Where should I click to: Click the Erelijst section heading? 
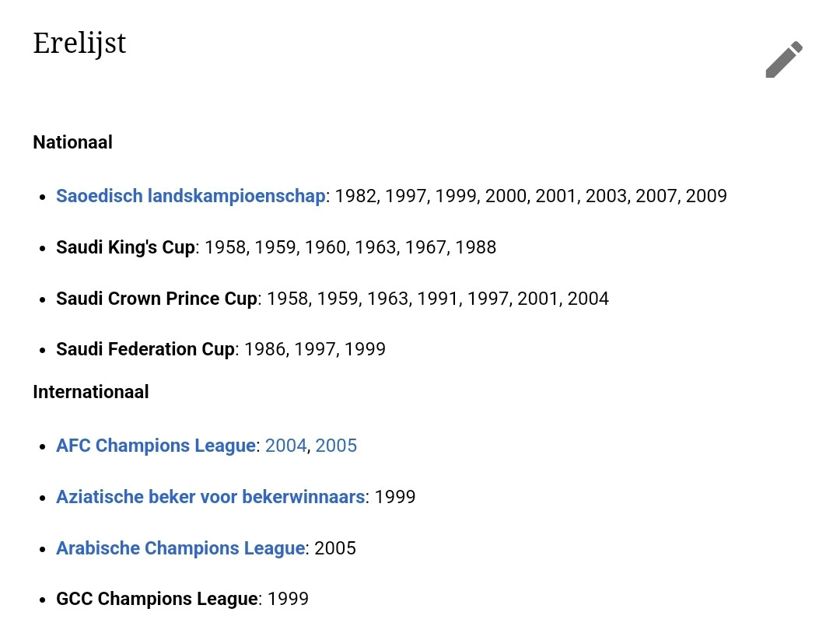point(79,44)
